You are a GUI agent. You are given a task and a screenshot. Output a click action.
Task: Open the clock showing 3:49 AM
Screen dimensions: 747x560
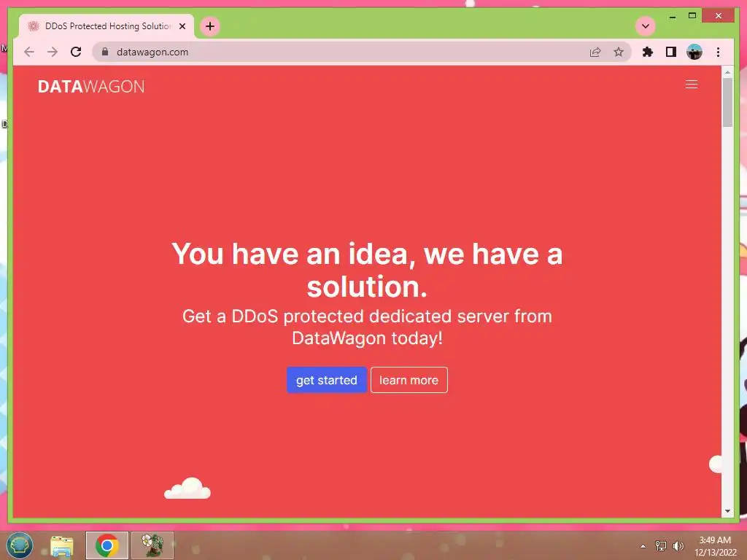tap(715, 545)
